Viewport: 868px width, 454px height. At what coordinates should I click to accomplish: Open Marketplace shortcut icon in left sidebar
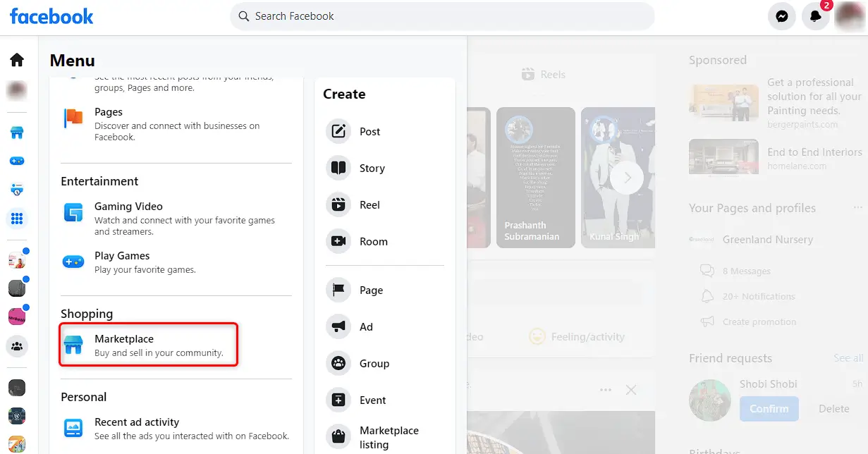click(17, 132)
